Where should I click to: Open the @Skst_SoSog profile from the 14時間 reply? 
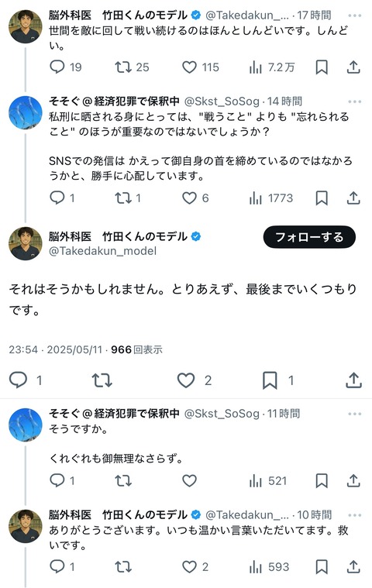click(x=222, y=101)
